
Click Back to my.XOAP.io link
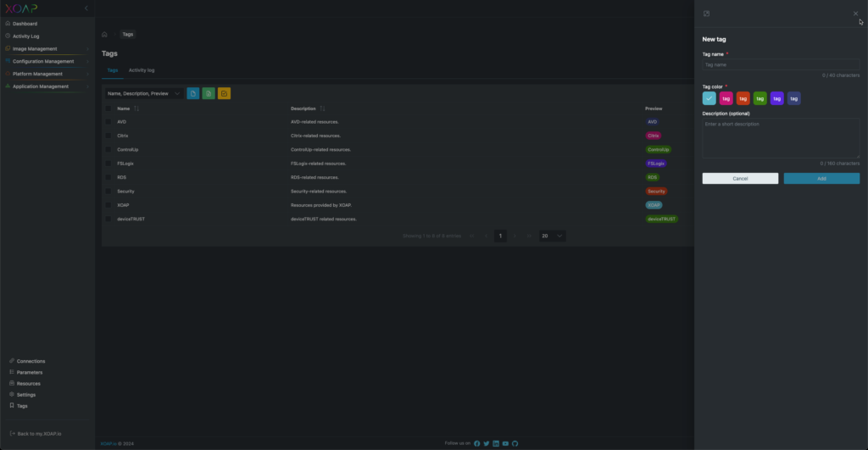(x=39, y=433)
